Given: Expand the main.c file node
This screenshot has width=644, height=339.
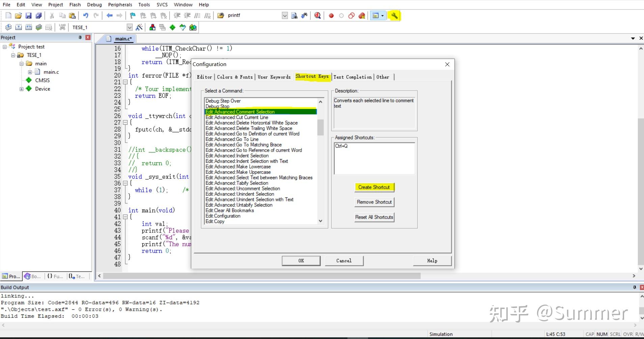Looking at the screenshot, I should tap(30, 72).
